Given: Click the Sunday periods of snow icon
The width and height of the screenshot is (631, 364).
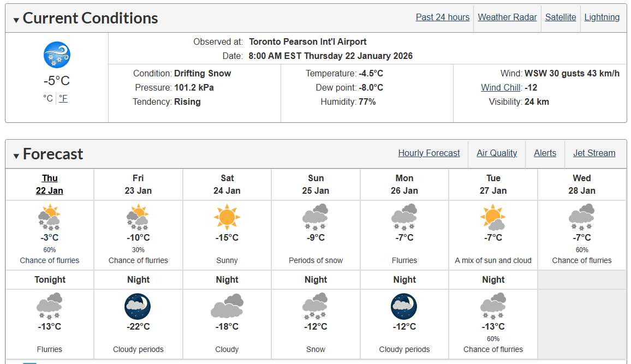Looking at the screenshot, I should point(315,217).
